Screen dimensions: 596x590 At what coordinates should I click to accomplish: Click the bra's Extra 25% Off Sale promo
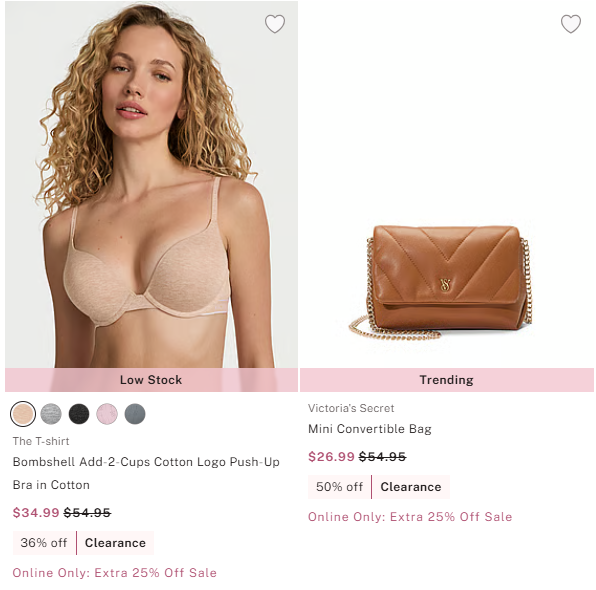(114, 573)
